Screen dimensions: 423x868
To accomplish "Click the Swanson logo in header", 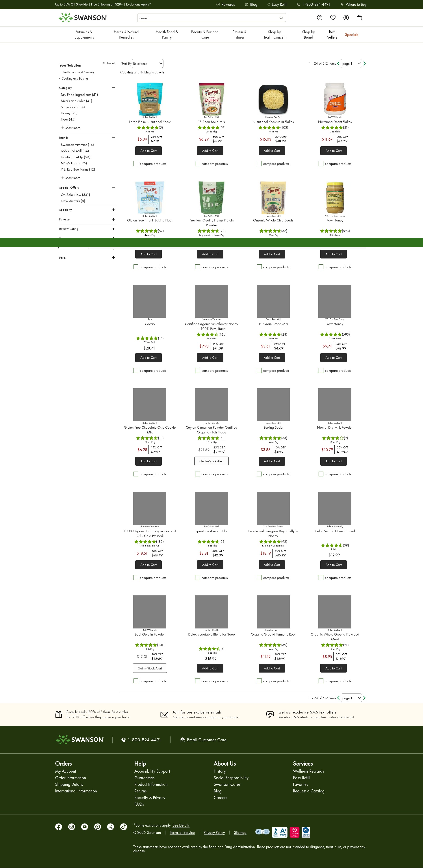I will coord(83,18).
